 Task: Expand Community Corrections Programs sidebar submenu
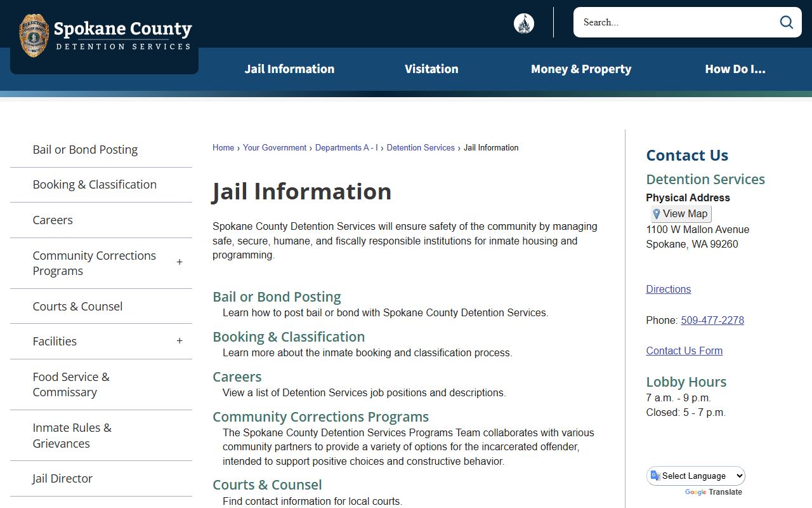180,262
